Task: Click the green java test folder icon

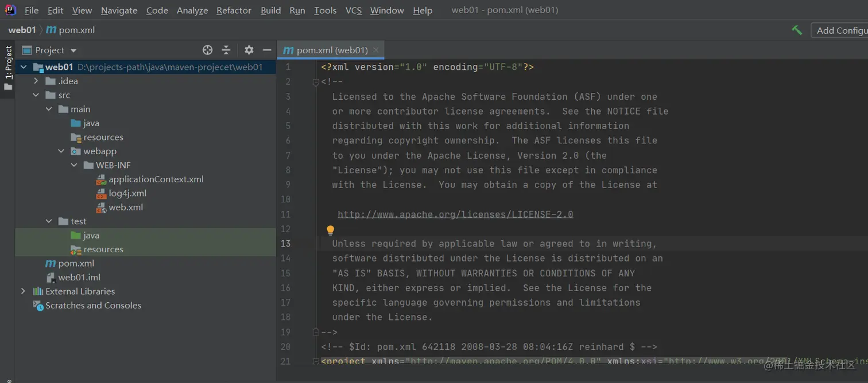Action: [x=75, y=235]
